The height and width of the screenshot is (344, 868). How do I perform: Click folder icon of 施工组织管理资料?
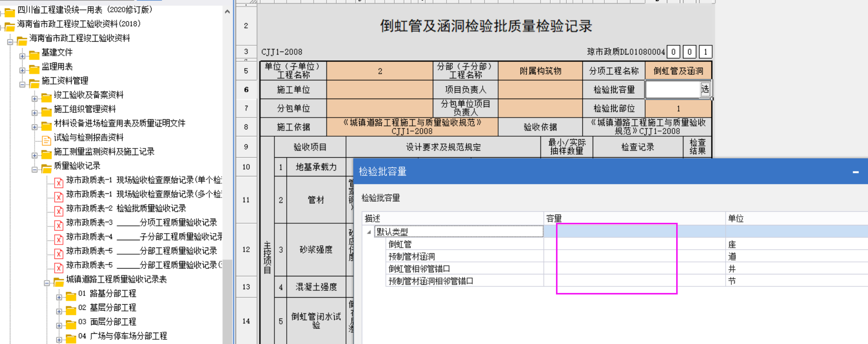46,112
